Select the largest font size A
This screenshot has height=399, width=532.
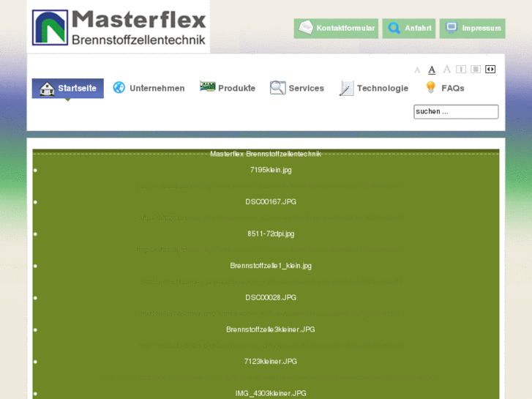447,70
